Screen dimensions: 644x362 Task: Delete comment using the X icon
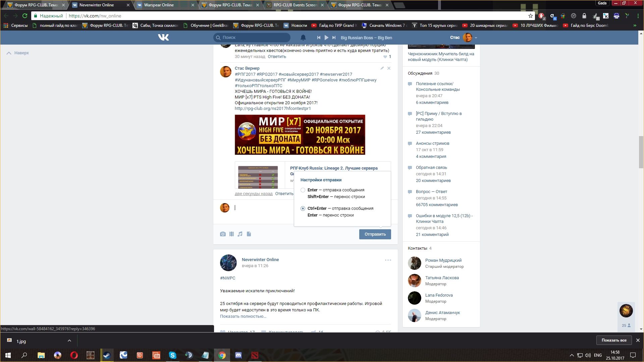click(389, 68)
